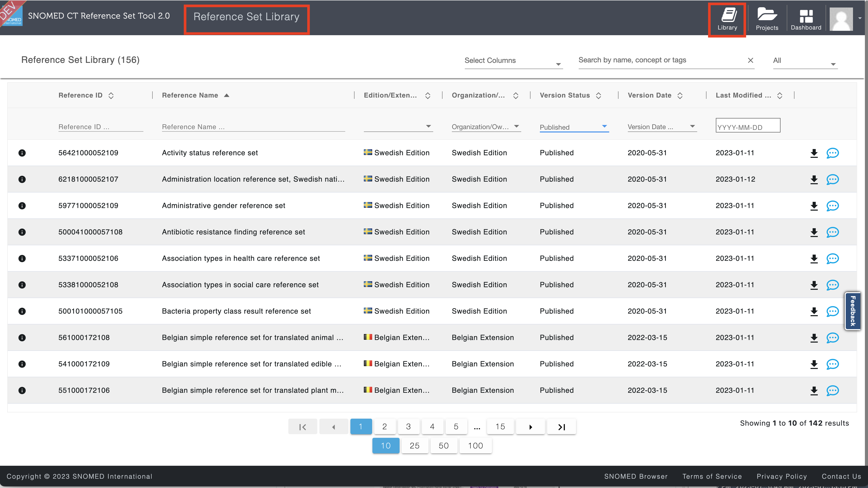This screenshot has height=488, width=868.
Task: Show info for Administrative gender reference set
Action: coord(22,206)
